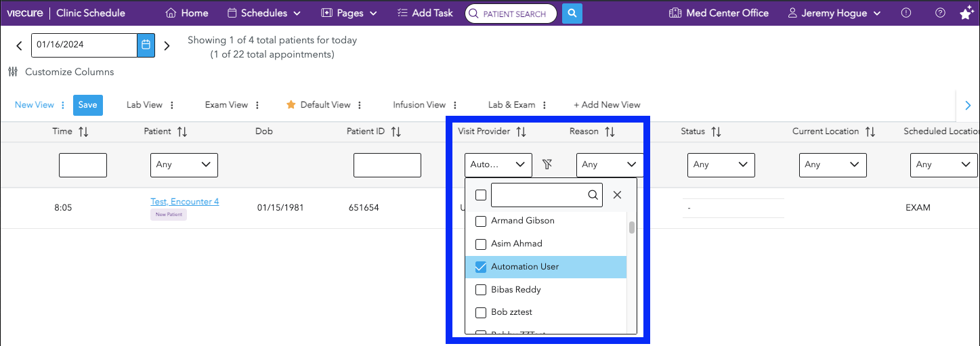Open Exam View options menu

[257, 105]
